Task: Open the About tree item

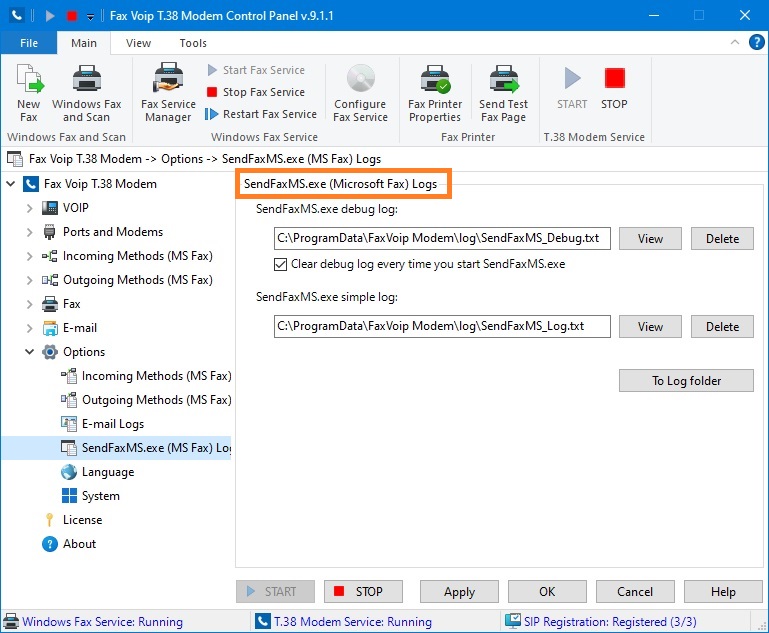Action: click(79, 544)
